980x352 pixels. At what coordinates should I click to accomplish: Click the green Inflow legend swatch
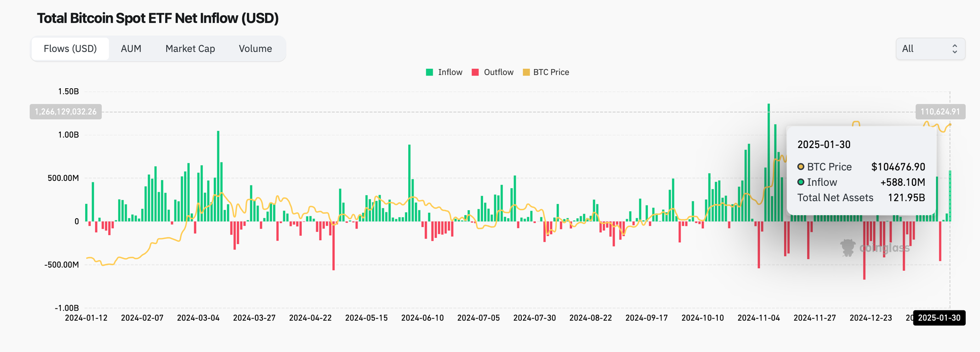430,72
